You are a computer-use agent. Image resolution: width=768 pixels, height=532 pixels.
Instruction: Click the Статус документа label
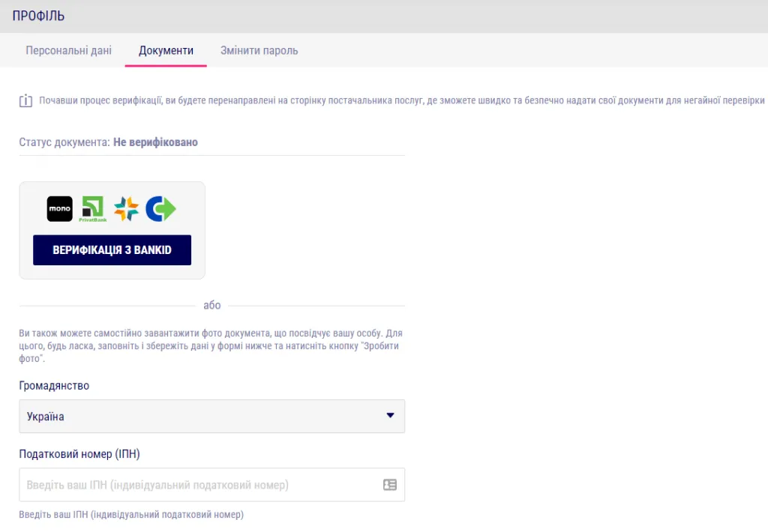click(x=64, y=142)
